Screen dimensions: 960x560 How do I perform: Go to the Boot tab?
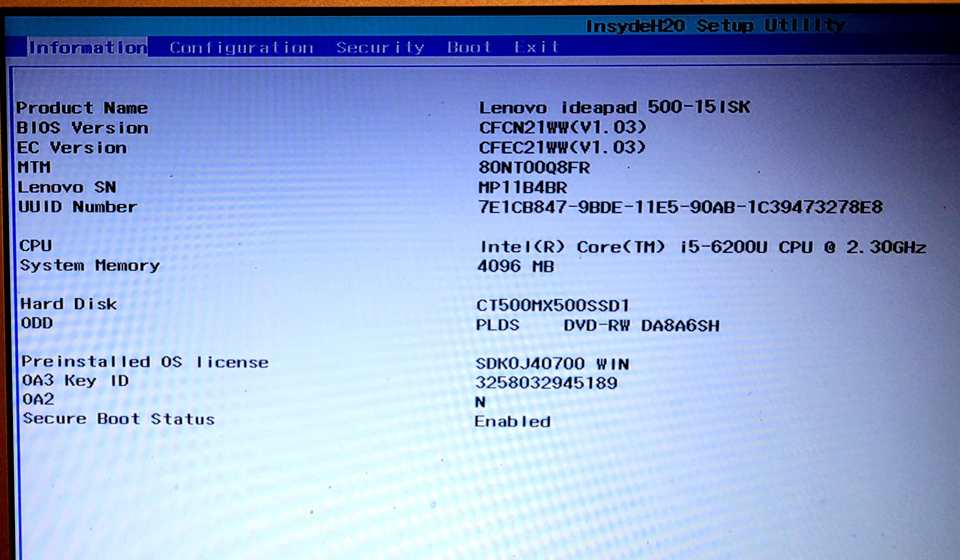(469, 47)
